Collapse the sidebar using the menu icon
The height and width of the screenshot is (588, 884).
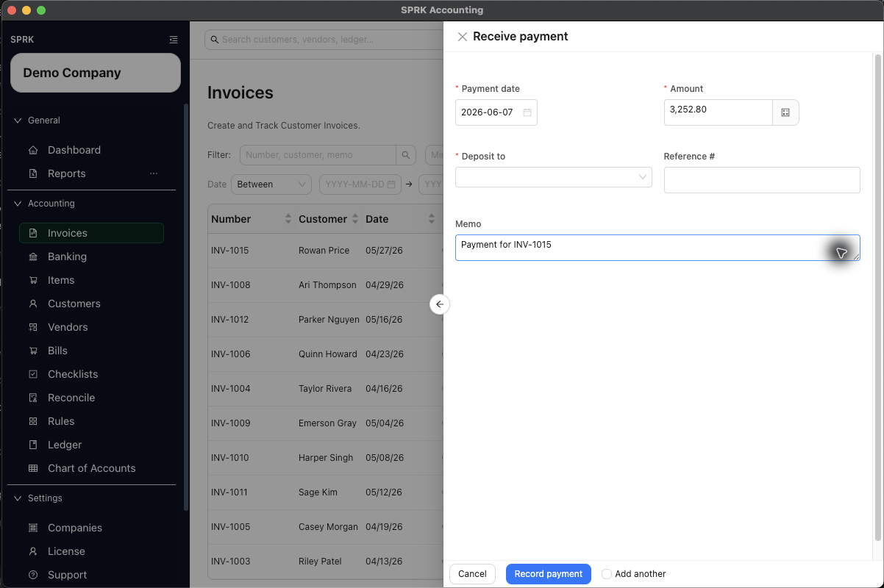tap(174, 40)
